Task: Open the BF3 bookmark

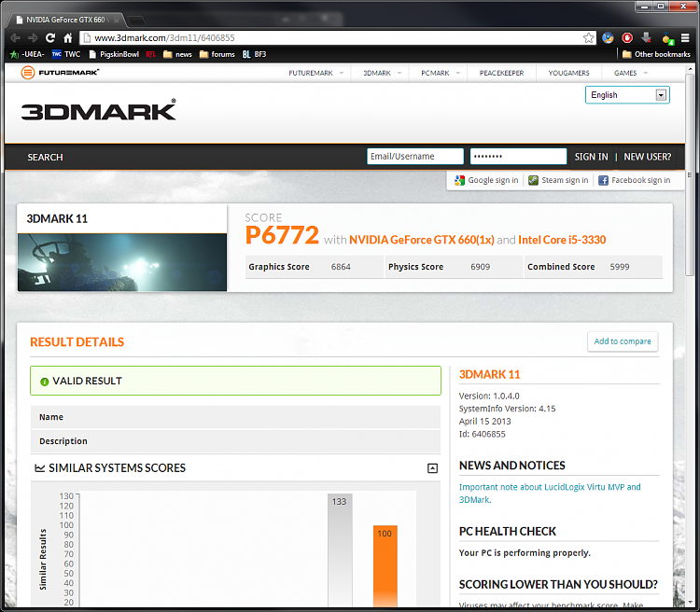Action: [x=255, y=54]
